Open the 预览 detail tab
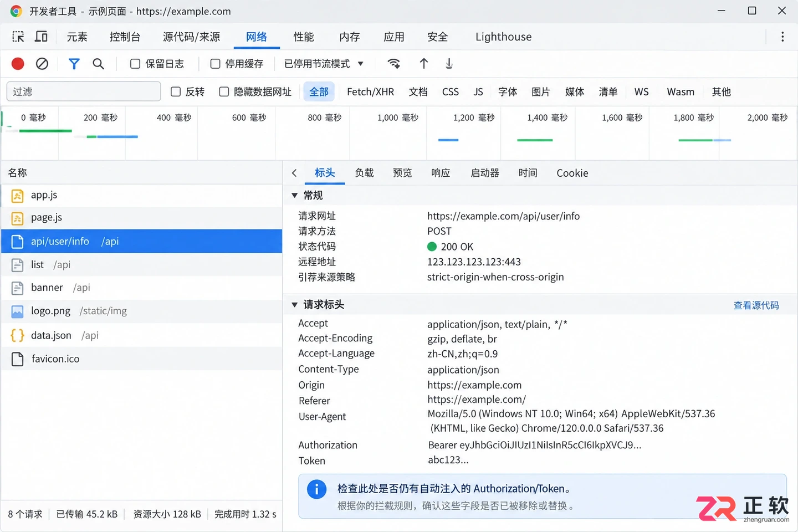 [x=402, y=173]
